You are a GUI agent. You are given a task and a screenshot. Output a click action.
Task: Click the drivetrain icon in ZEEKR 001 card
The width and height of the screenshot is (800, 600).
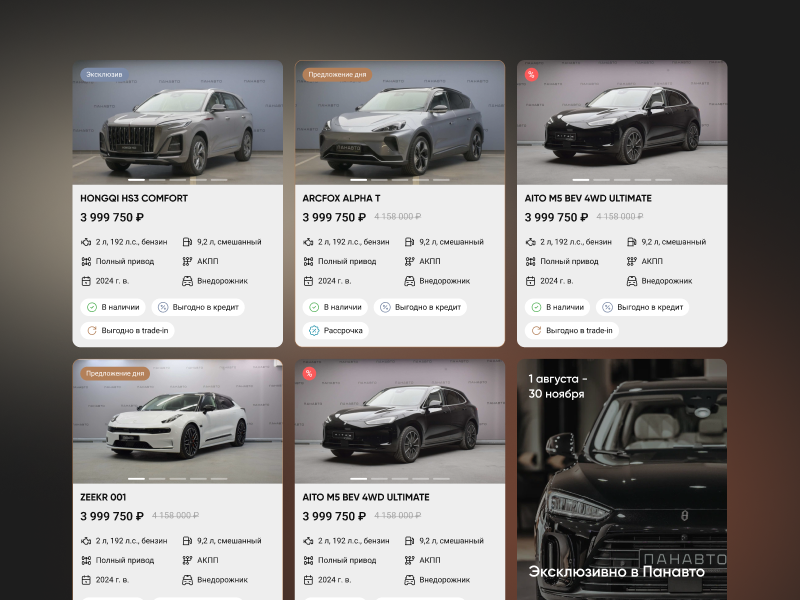coord(86,560)
